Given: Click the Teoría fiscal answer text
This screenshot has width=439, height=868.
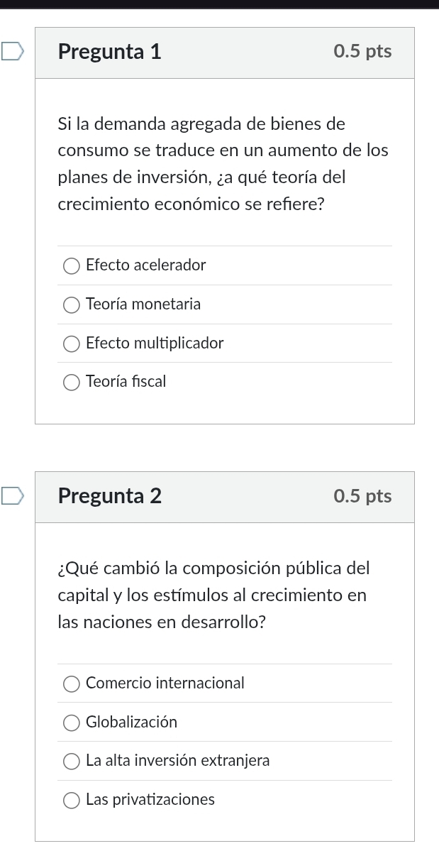Looking at the screenshot, I should click(x=126, y=382).
